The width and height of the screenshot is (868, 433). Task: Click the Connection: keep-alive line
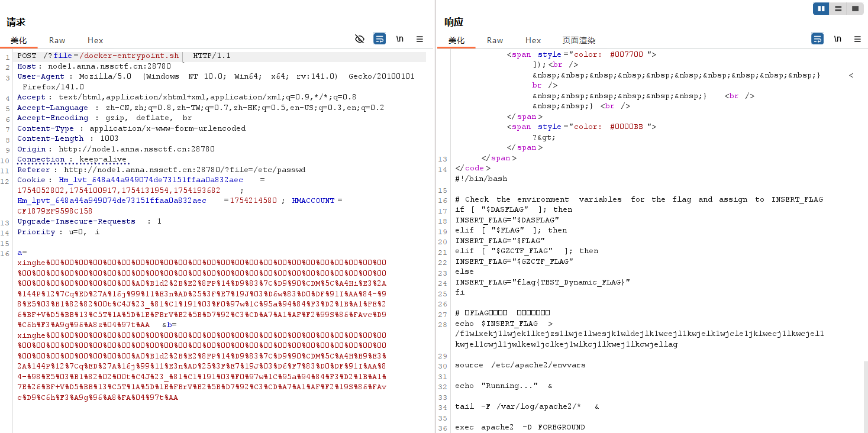pyautogui.click(x=72, y=159)
